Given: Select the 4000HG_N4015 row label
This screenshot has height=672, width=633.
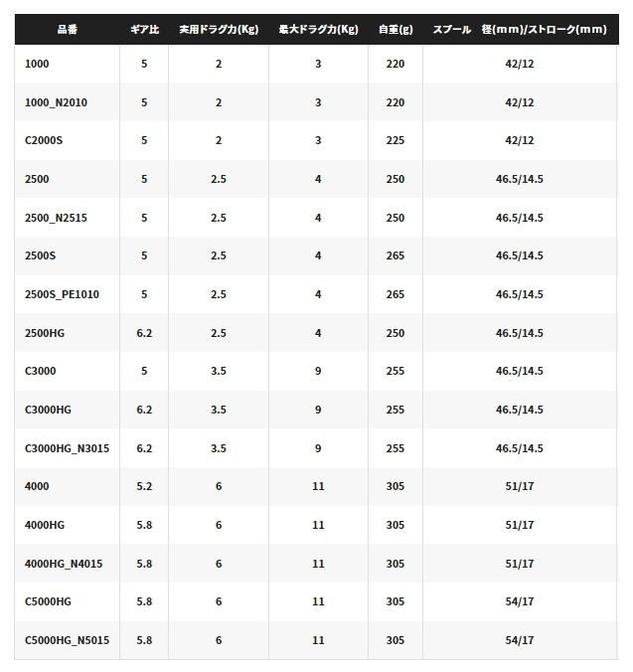Looking at the screenshot, I should click(x=64, y=564).
